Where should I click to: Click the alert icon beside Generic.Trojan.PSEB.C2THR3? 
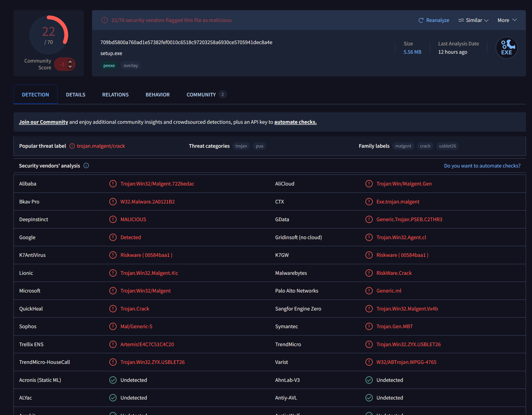pyautogui.click(x=369, y=220)
